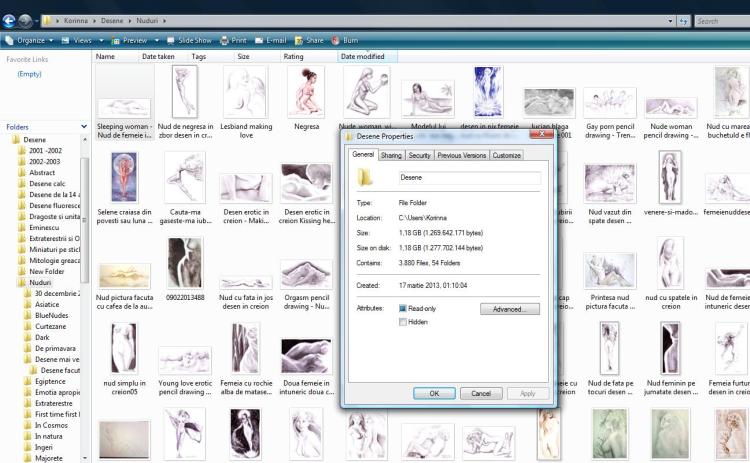Sort files by the Date modified column
The image size is (750, 463).
367,56
